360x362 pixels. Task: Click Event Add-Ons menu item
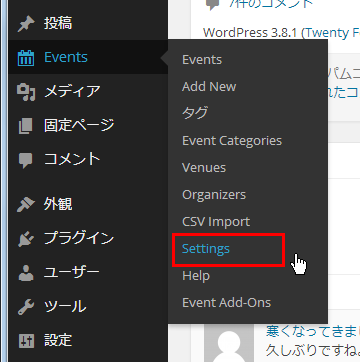pos(226,303)
